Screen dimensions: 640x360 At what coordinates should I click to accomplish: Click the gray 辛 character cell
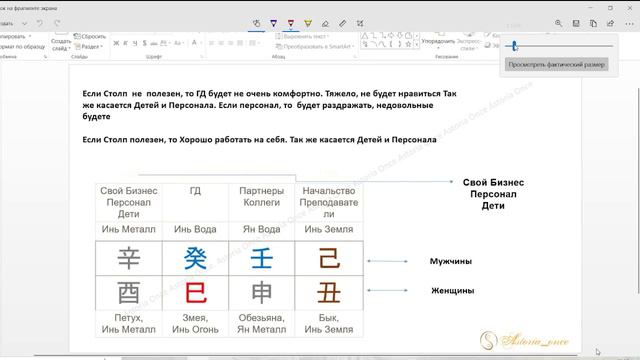pyautogui.click(x=129, y=258)
